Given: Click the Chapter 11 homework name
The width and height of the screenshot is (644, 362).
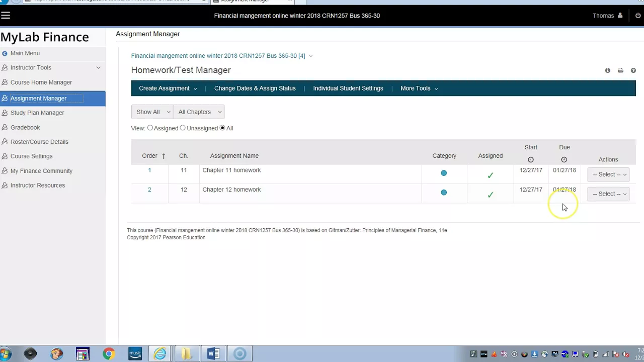Looking at the screenshot, I should [231, 170].
